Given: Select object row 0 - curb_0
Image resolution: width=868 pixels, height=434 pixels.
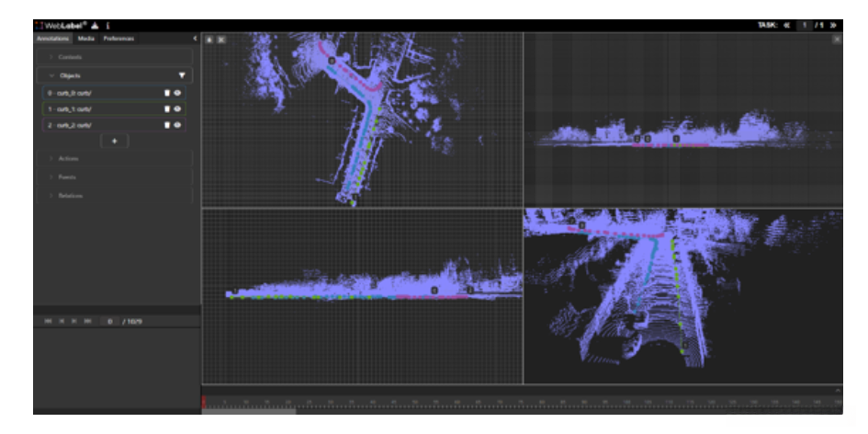Looking at the screenshot, I should [x=114, y=93].
